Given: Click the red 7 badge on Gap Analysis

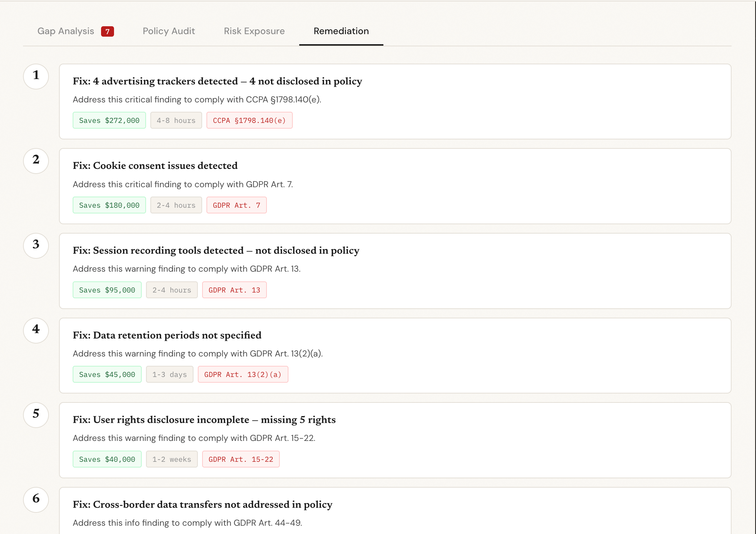Looking at the screenshot, I should 107,32.
